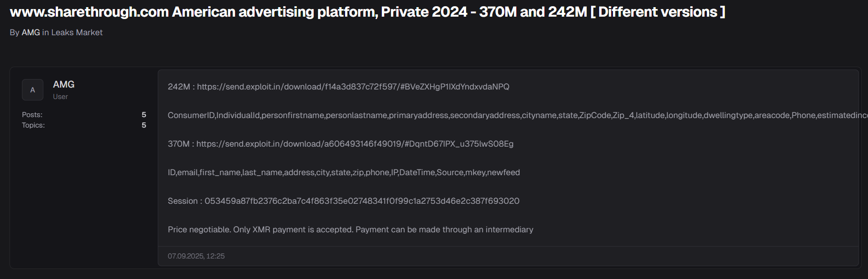Screen dimensions: 868x279
Task: Click the Posts count number
Action: coord(143,115)
